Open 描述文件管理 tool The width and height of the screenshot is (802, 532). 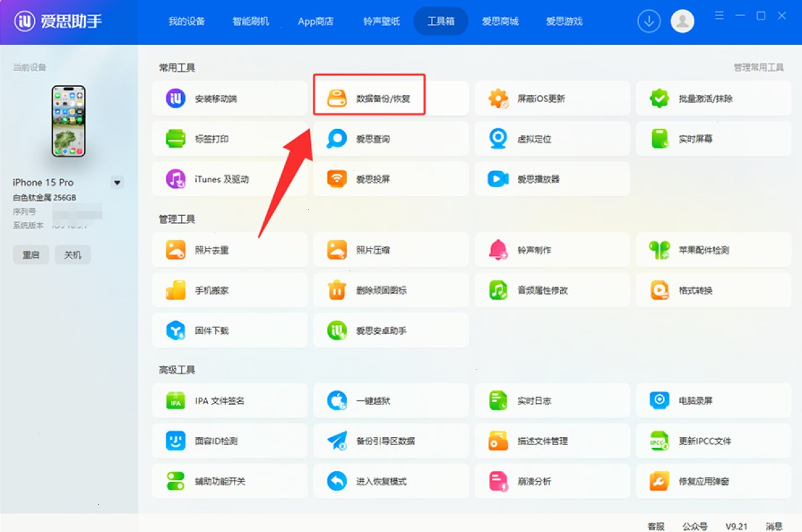552,441
